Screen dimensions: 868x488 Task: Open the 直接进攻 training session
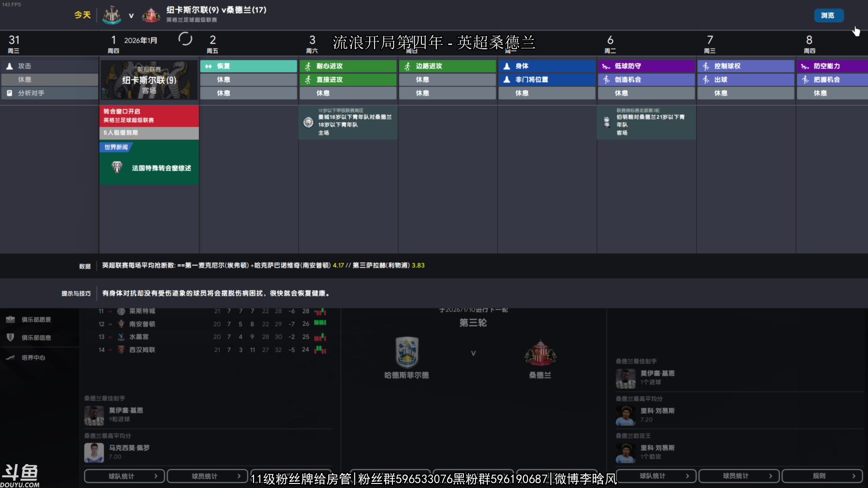click(348, 80)
